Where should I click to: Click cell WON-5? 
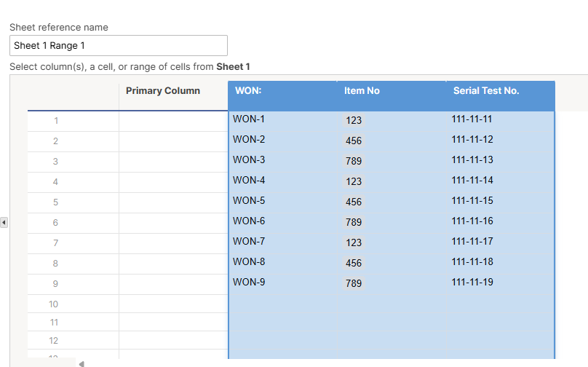coord(283,202)
